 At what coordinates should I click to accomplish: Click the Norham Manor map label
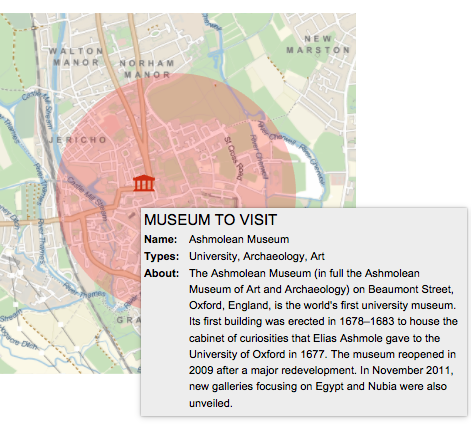(147, 69)
